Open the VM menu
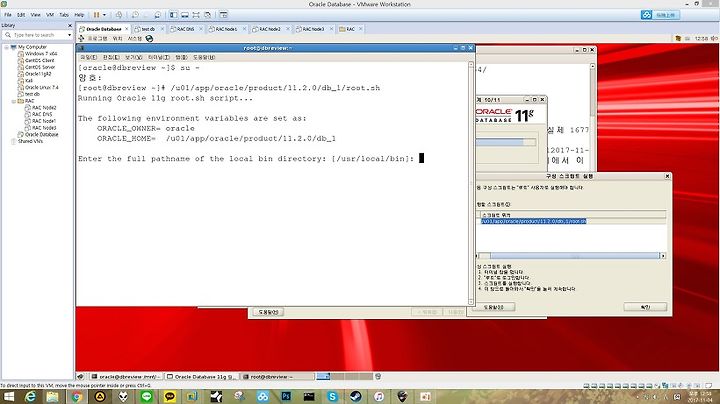The image size is (720, 404). coord(50,15)
